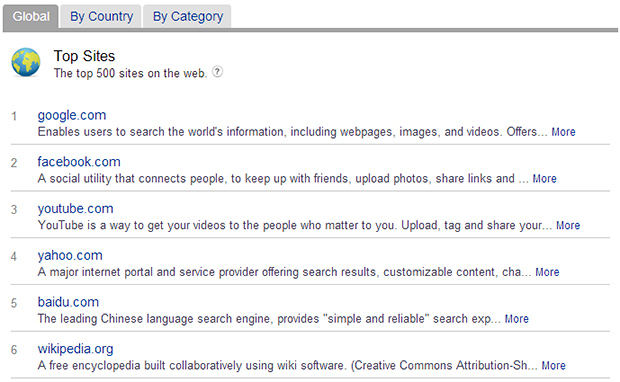The width and height of the screenshot is (620, 382).
Task: Click the facebook.com description starting 'A social utility'
Action: 283,178
